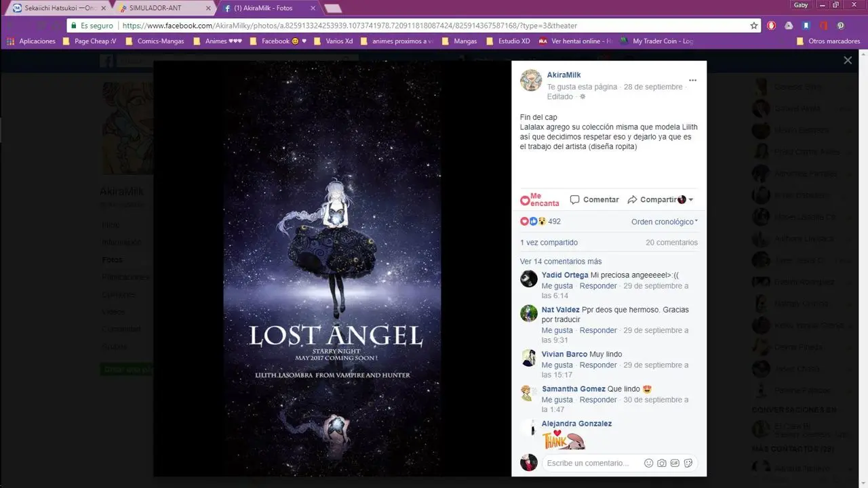The width and height of the screenshot is (868, 488).
Task: Like Yadid Ortega's comment
Action: (x=557, y=286)
